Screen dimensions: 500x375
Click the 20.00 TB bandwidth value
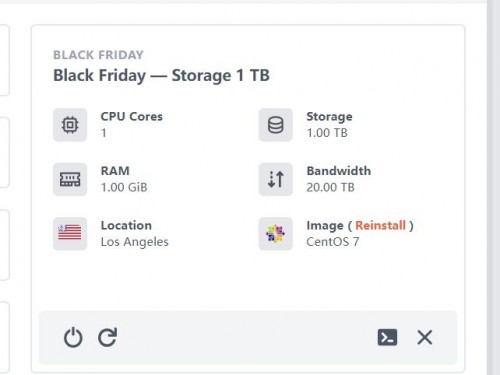[x=330, y=187]
